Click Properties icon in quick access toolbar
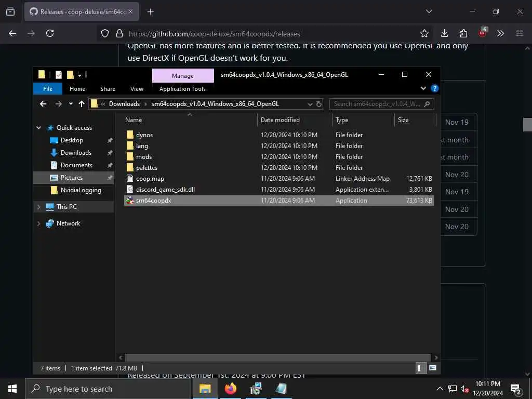 tap(59, 75)
